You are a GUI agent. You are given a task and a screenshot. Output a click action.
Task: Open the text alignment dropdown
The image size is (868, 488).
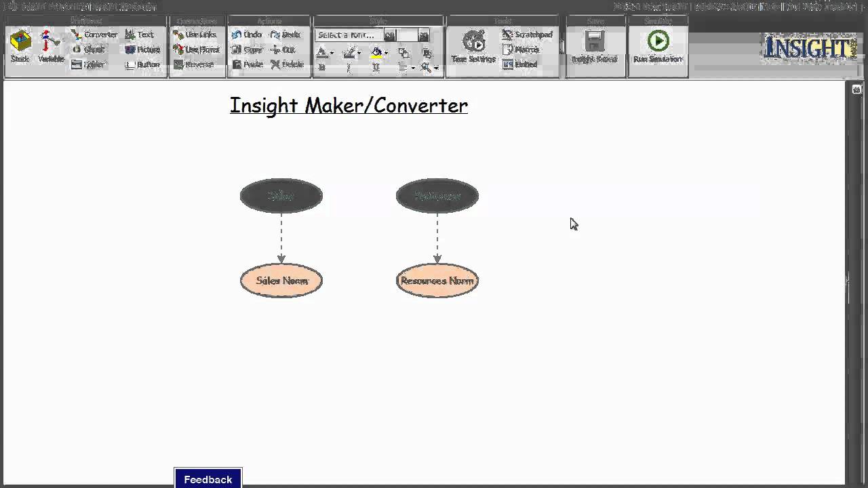(x=406, y=67)
